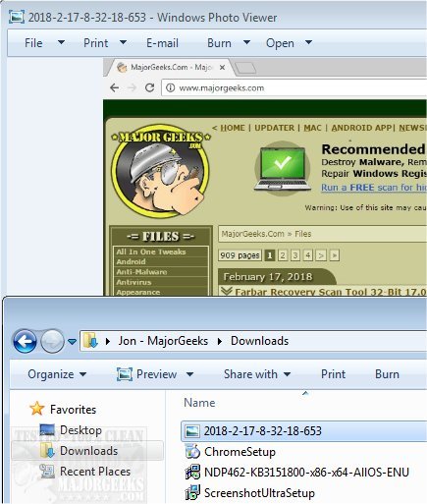Expand the Burn dropdown arrow in Photo Viewer
The height and width of the screenshot is (504, 427).
click(246, 42)
